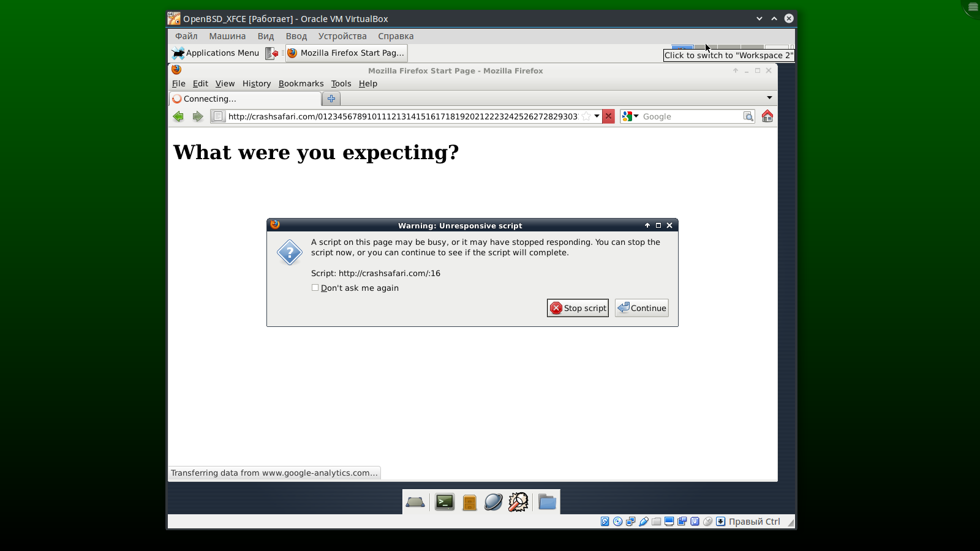Open the Firefox View menu
The image size is (980, 551).
click(x=225, y=84)
